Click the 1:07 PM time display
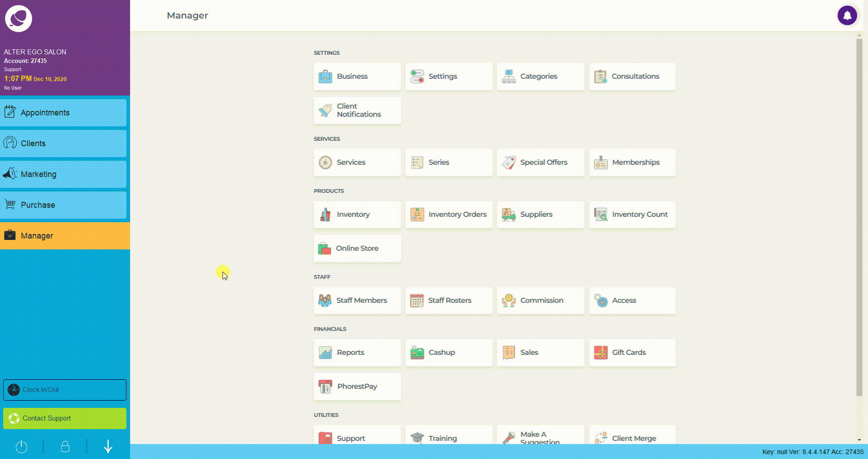Viewport: 868px width, 459px height. [18, 78]
